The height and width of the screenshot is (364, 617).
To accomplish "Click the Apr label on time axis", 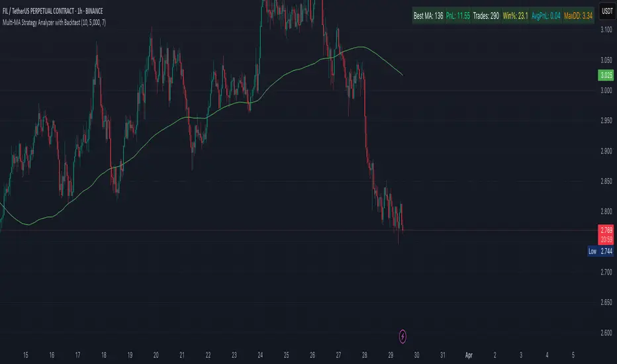I will click(x=469, y=355).
